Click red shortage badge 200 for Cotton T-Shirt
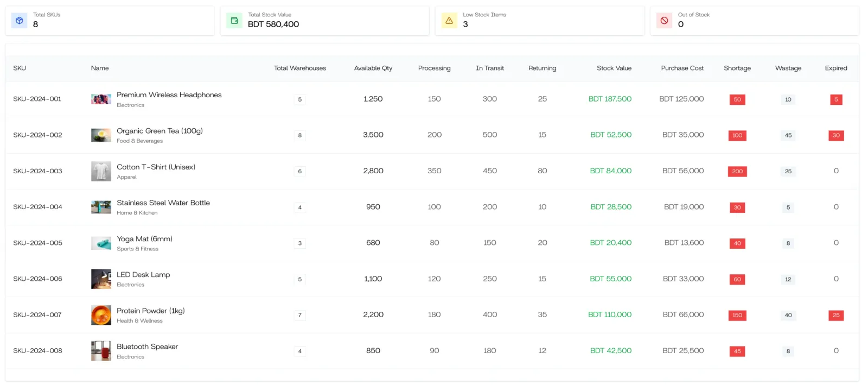The image size is (868, 390). pos(737,171)
